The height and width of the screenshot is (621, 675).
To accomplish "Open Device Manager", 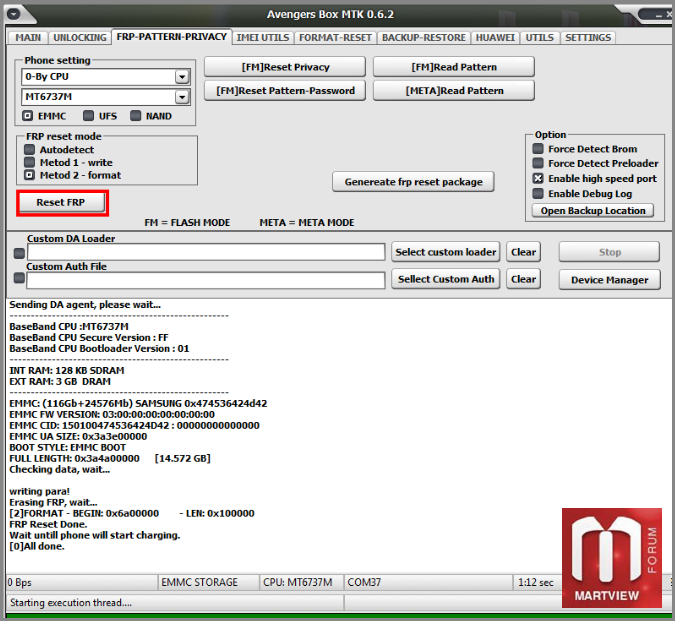I will (610, 280).
